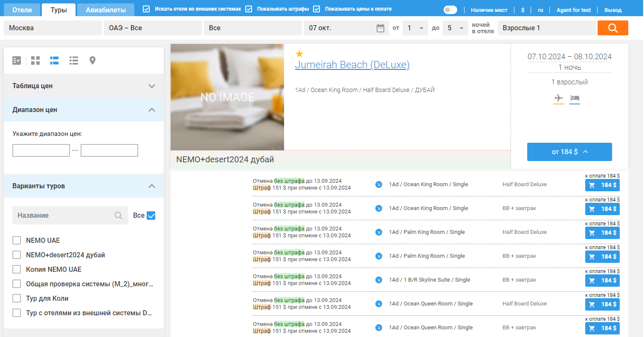644x337 pixels.
Task: Uncheck the 'Все' tour variants checkbox
Action: tap(151, 216)
